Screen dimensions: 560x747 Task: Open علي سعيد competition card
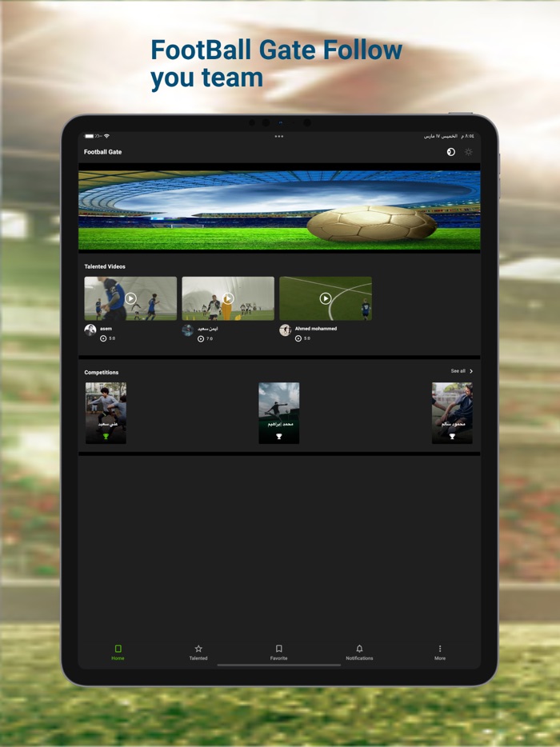pos(106,413)
